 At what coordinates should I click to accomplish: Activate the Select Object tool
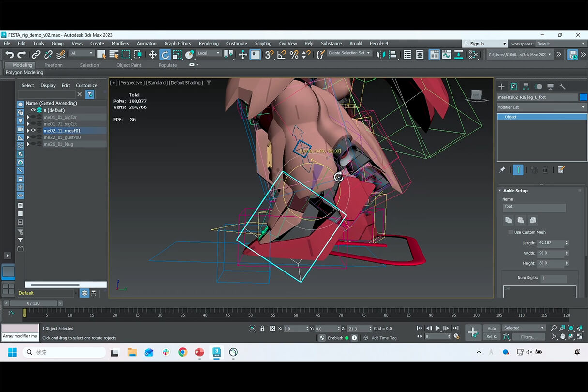102,55
